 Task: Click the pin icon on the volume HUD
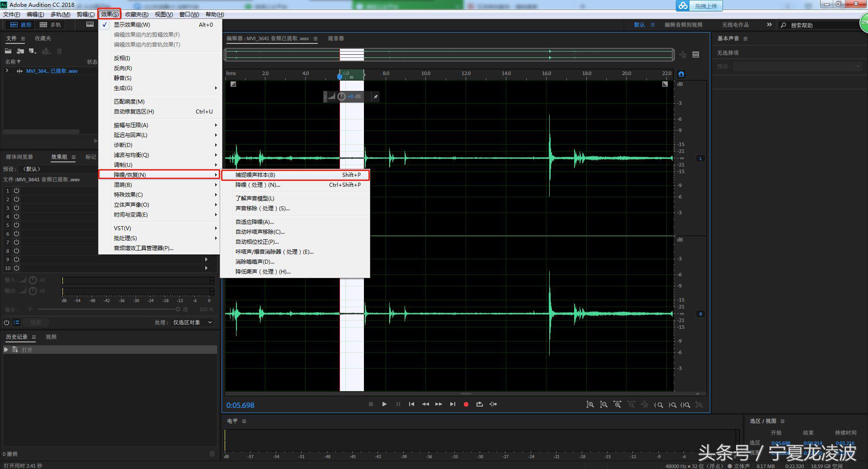375,97
